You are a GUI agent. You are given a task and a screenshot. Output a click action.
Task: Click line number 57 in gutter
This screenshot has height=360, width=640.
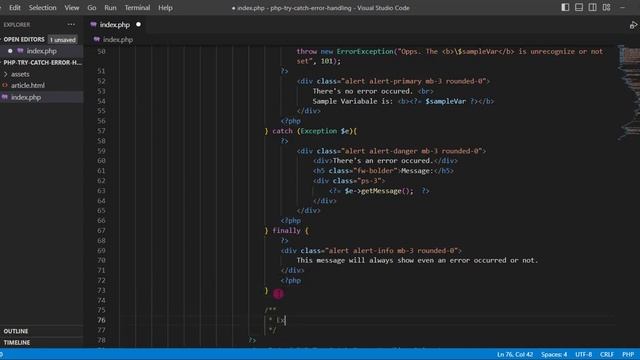click(x=101, y=131)
